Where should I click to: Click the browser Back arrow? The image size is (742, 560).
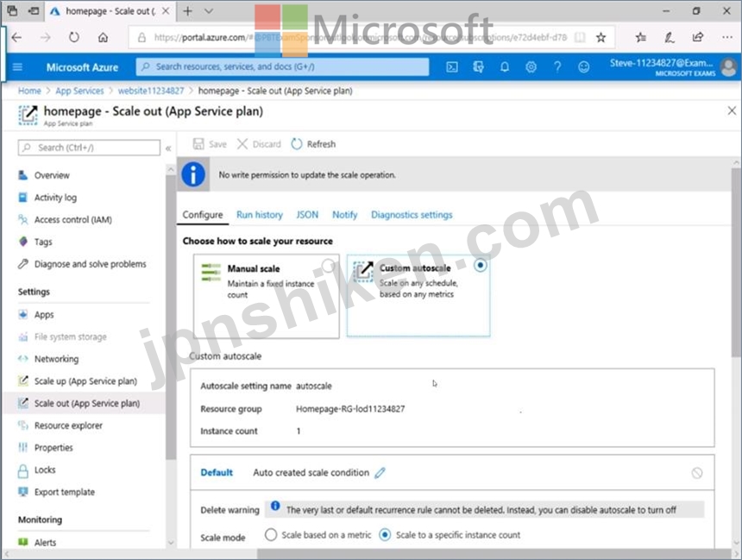pyautogui.click(x=16, y=37)
